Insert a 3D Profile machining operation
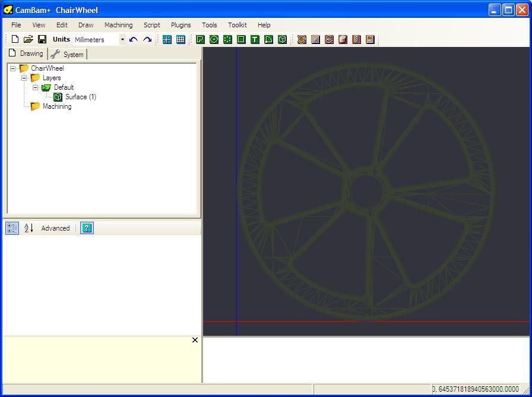The image size is (532, 397). 343,39
